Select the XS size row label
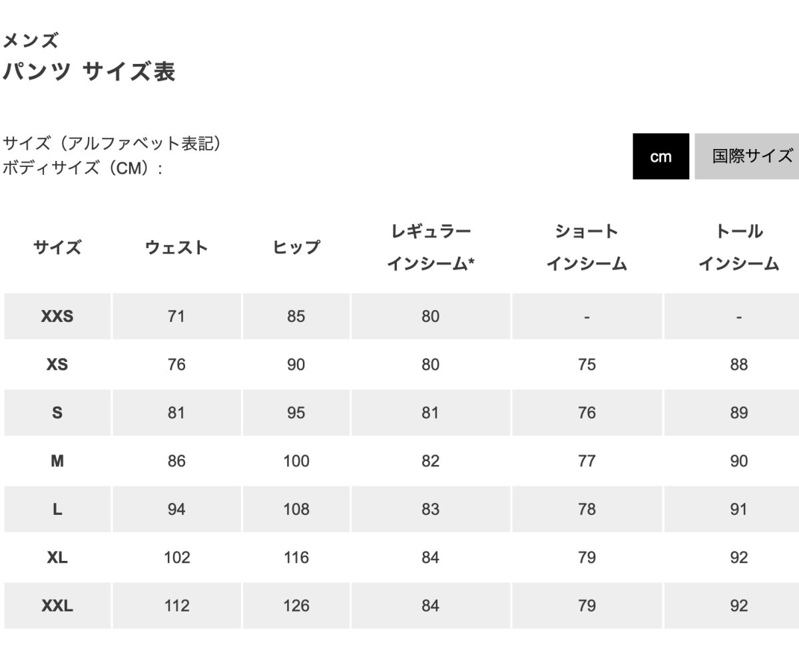Viewport: 799px width, 672px height. [x=57, y=365]
